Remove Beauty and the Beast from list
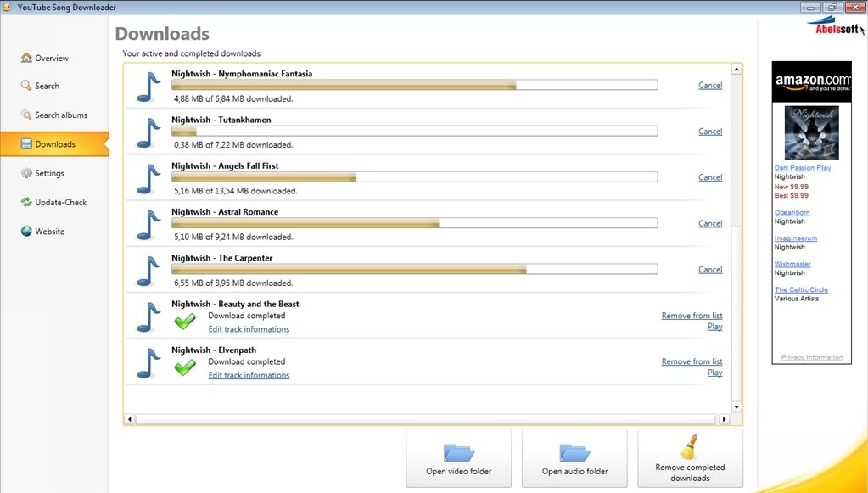Viewport: 868px width, 493px height. (692, 316)
